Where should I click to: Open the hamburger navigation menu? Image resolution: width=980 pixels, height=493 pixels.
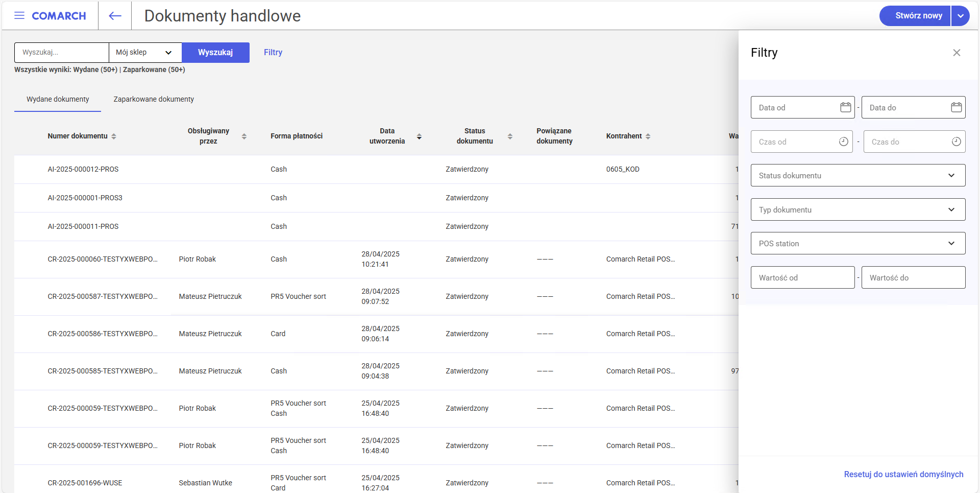click(x=19, y=16)
